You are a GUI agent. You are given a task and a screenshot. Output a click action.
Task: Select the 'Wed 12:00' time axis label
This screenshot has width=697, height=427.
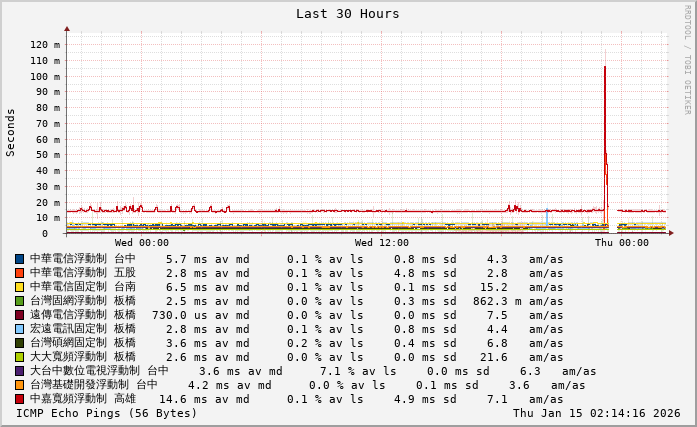pos(382,243)
